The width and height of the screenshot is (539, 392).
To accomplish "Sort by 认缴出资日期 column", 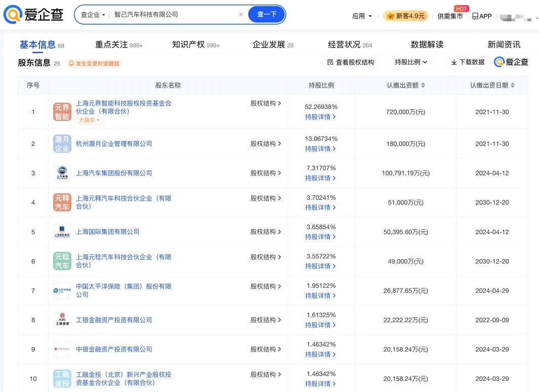I will (513, 85).
